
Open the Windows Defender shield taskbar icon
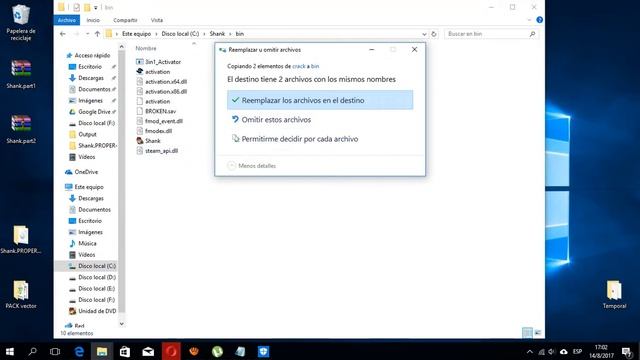(x=263, y=351)
